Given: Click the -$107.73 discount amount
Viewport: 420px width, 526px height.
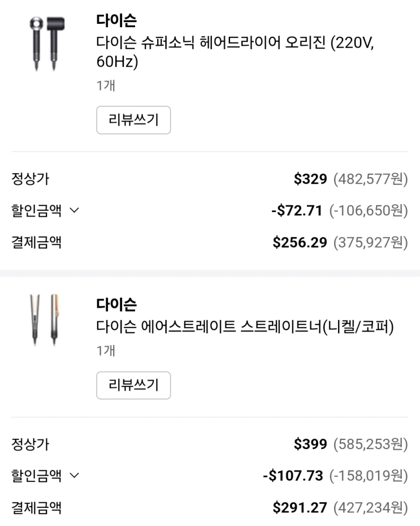Looking at the screenshot, I should [x=293, y=477].
